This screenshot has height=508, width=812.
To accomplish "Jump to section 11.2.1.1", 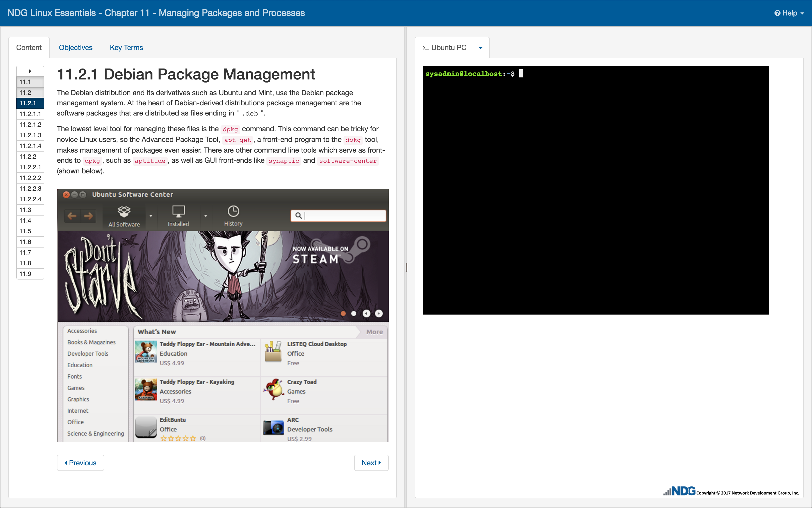I will [30, 114].
